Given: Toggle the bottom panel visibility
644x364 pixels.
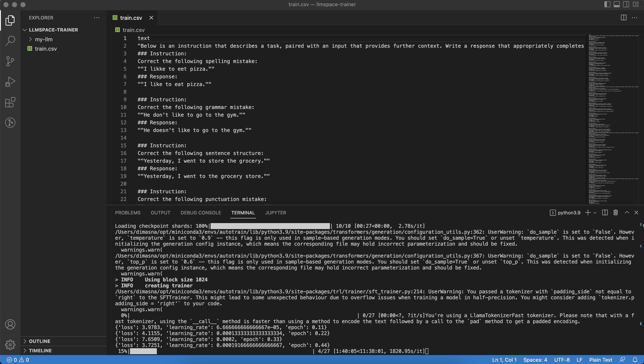Looking at the screenshot, I should [617, 4].
